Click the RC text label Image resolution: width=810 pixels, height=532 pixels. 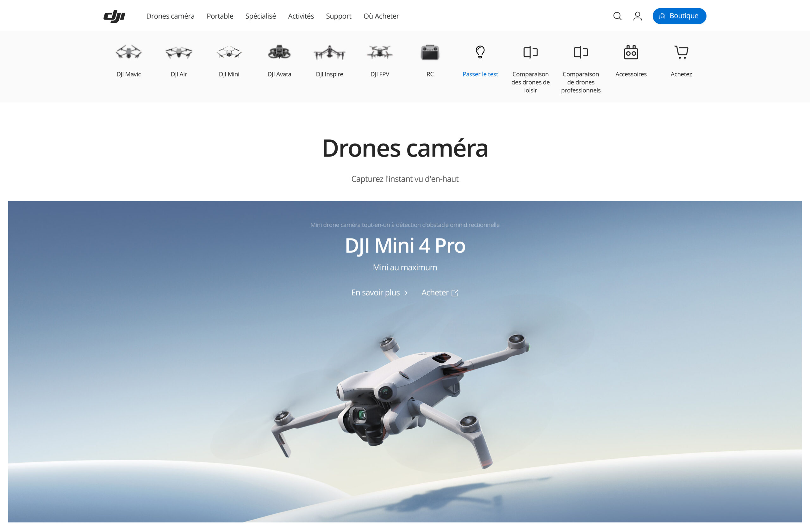[430, 74]
